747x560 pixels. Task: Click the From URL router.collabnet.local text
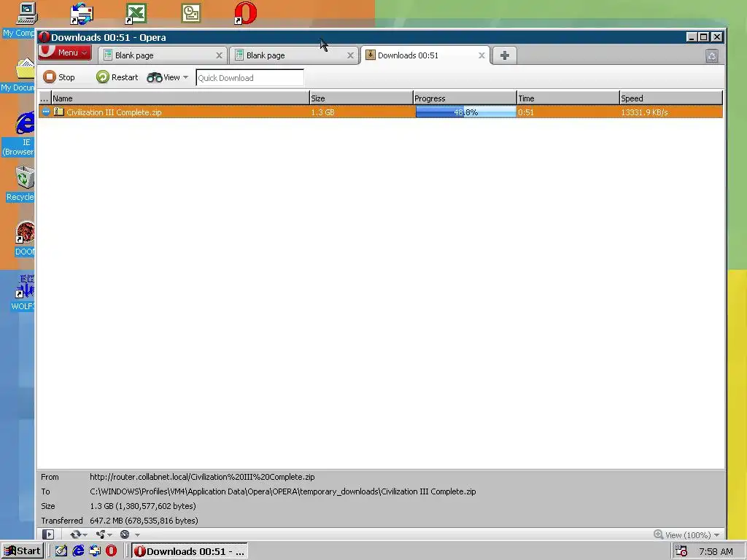pyautogui.click(x=202, y=477)
